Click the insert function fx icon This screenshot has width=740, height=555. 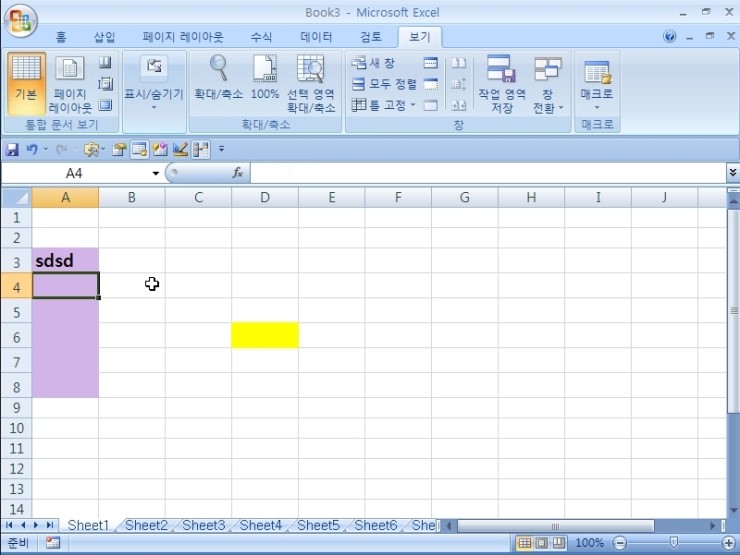tap(238, 173)
